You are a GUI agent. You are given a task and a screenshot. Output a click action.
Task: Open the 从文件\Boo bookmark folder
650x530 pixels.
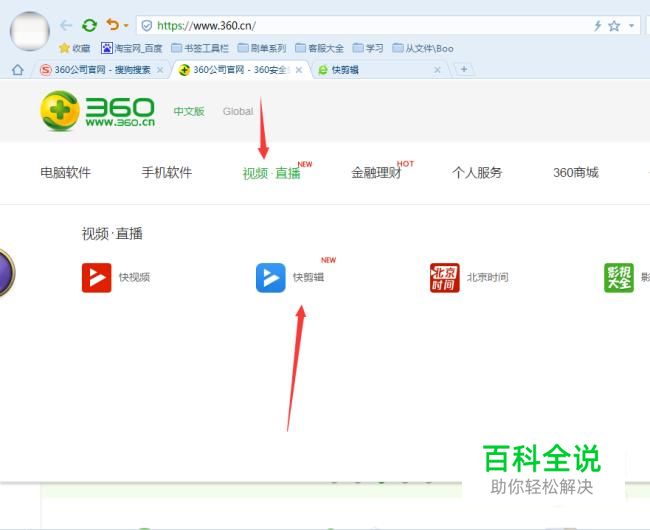[423, 48]
